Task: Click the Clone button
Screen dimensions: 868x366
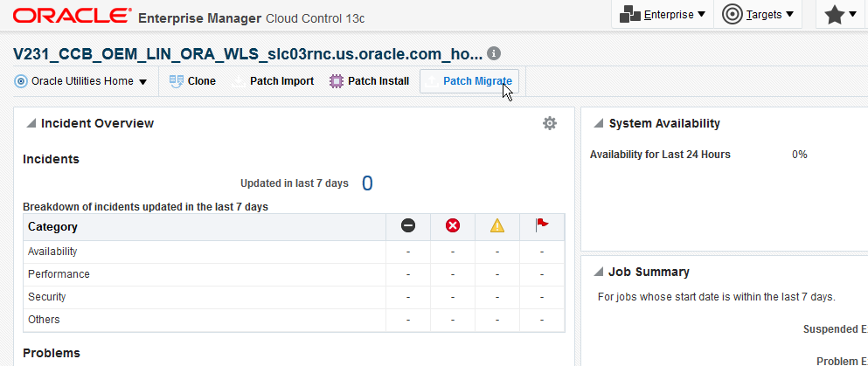Action: coord(192,81)
